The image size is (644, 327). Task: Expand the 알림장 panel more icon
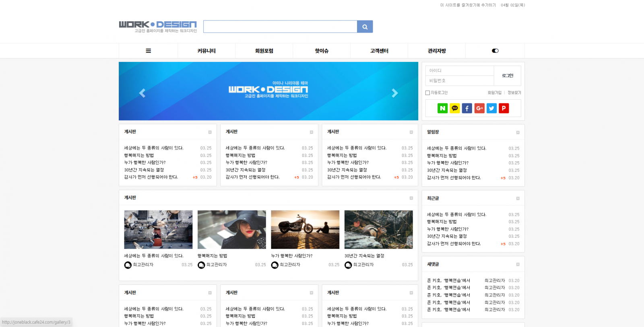(x=518, y=132)
